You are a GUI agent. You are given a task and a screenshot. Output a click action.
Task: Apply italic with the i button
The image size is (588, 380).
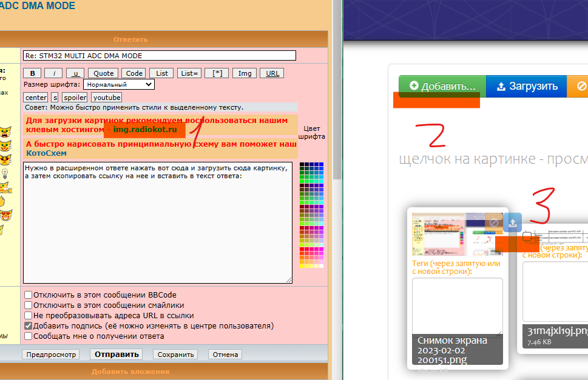(53, 73)
